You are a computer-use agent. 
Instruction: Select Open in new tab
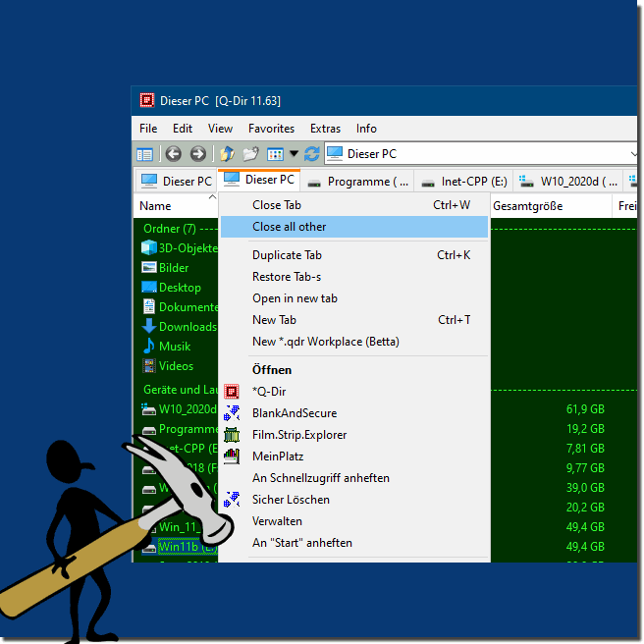tap(354, 298)
